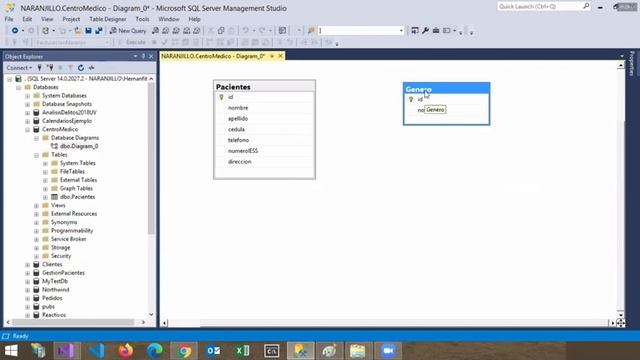The width and height of the screenshot is (640, 360).
Task: Open the Table Designer menu
Action: click(108, 19)
